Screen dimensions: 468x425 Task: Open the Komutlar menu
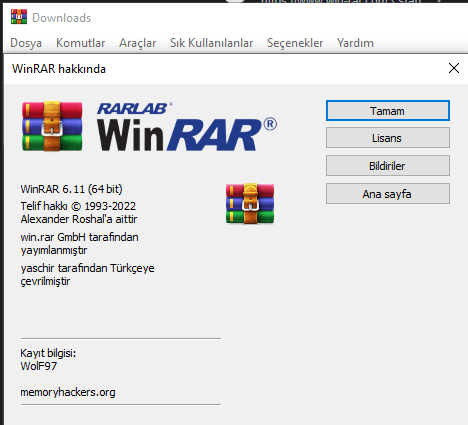point(80,43)
